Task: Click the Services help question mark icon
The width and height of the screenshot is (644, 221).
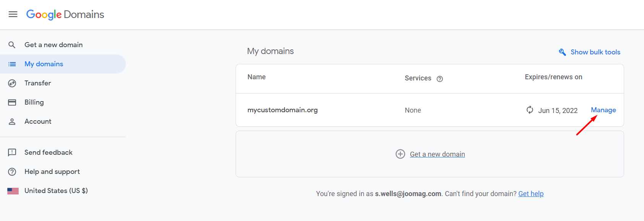Action: 440,79
